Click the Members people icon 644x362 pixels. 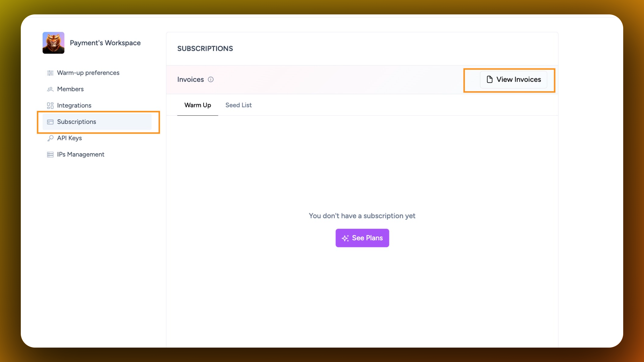click(x=50, y=89)
